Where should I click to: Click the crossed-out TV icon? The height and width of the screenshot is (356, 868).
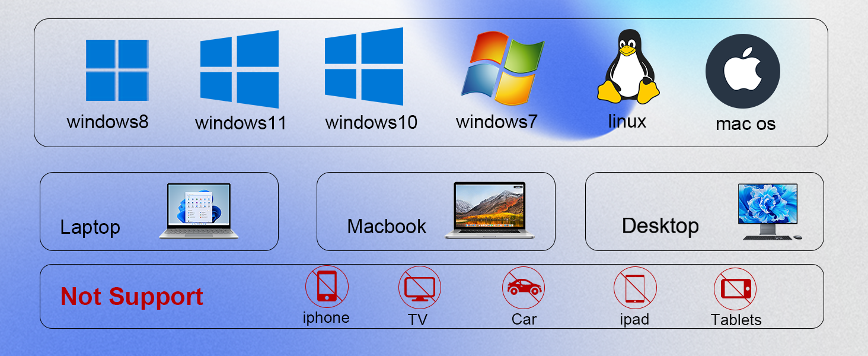pos(420,288)
